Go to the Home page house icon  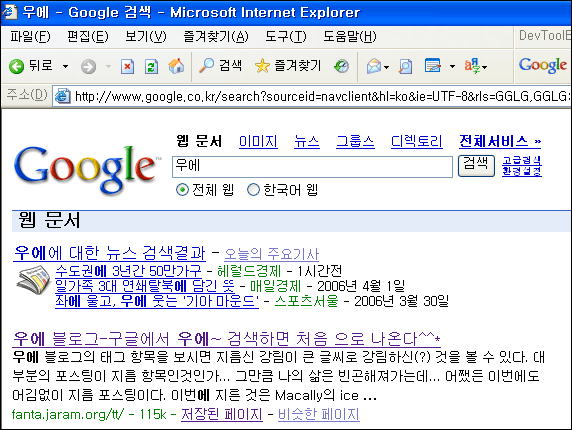[x=176, y=66]
